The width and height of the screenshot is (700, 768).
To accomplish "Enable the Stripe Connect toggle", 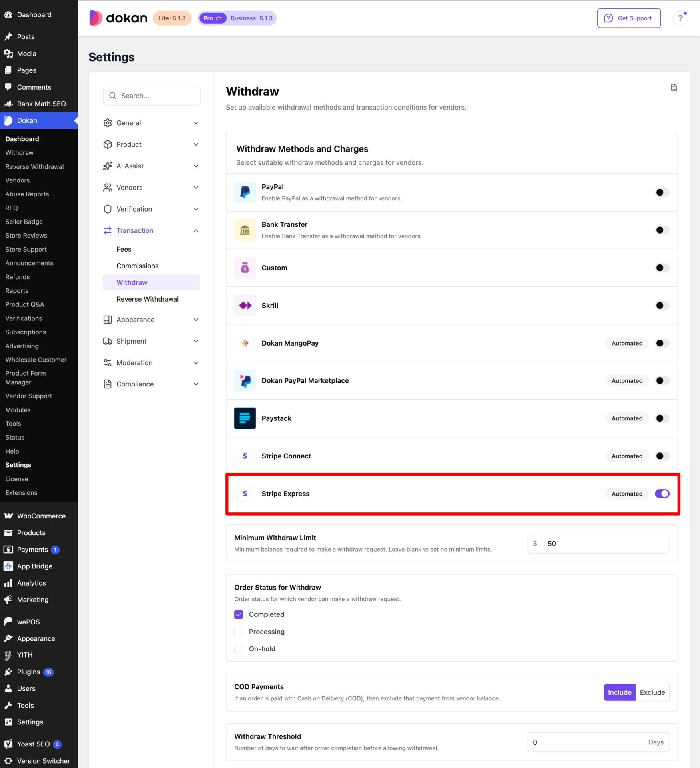I will click(662, 456).
